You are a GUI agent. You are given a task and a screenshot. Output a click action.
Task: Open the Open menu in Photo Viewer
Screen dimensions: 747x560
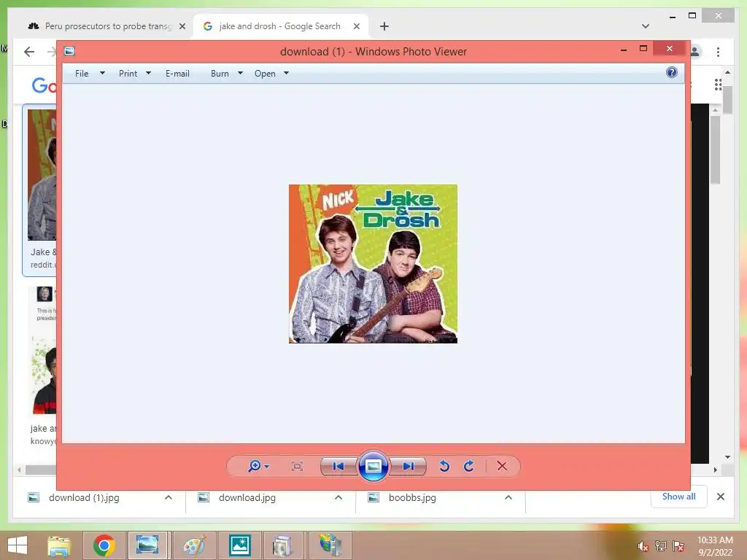(x=265, y=74)
